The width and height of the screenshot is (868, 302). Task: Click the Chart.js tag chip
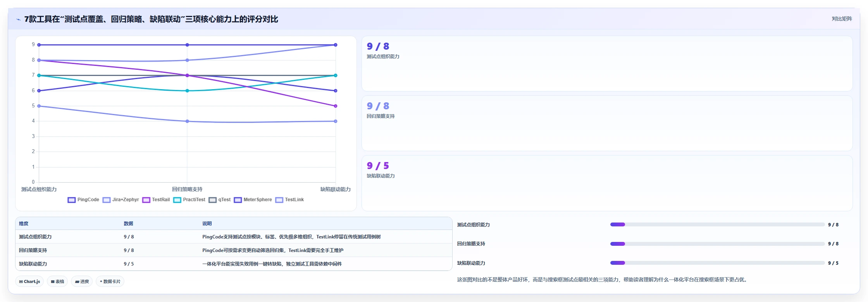click(29, 281)
